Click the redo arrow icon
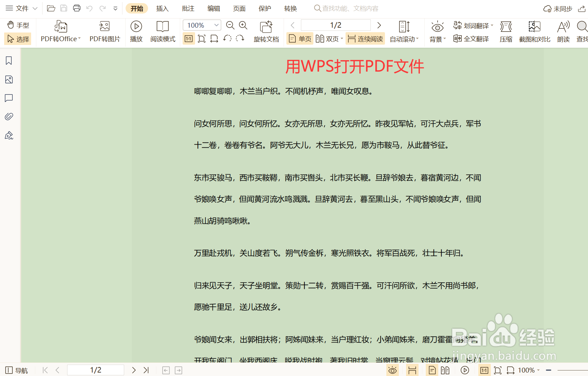This screenshot has height=376, width=588. (102, 8)
